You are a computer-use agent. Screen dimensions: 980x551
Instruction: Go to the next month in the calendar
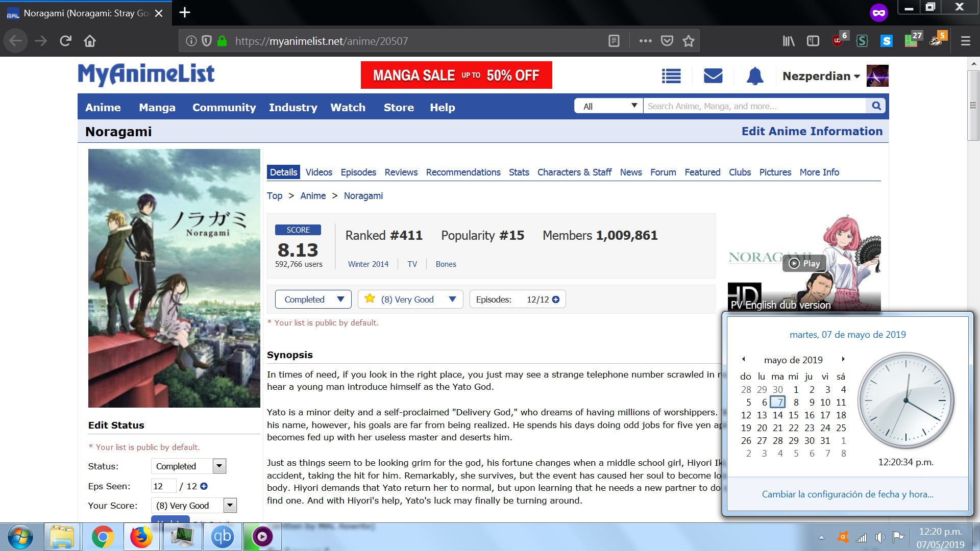pos(843,359)
